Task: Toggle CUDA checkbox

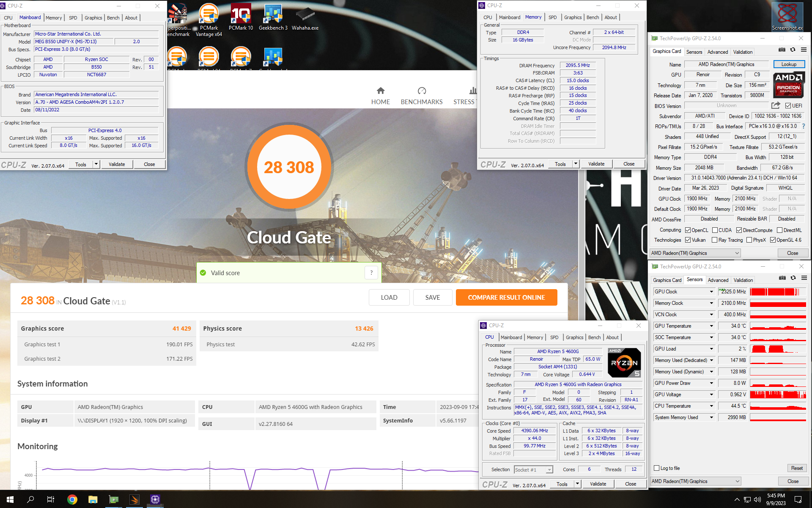Action: [715, 230]
